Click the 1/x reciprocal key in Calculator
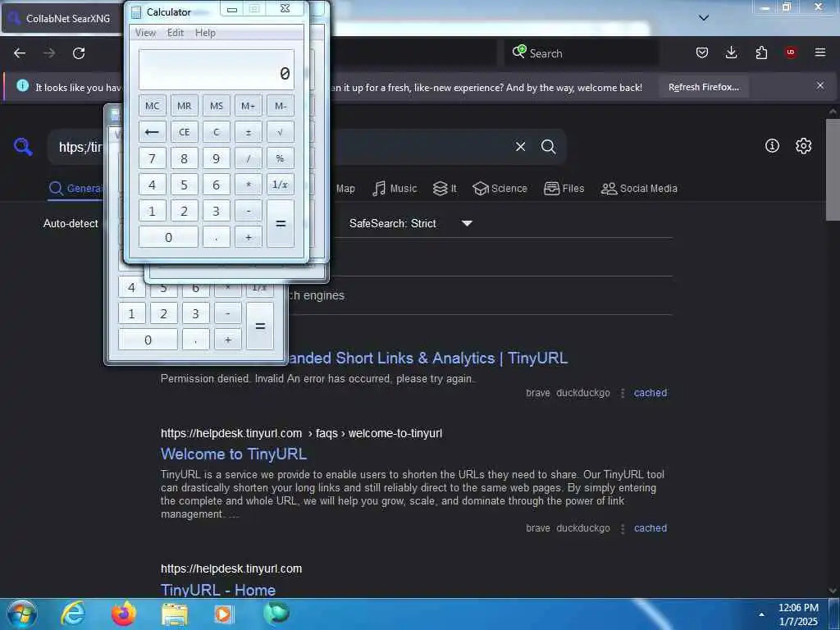The height and width of the screenshot is (630, 840). click(281, 185)
